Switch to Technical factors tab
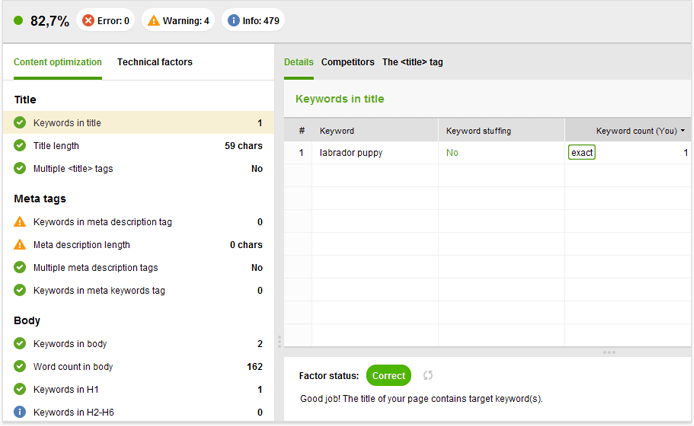This screenshot has height=426, width=694. (154, 62)
